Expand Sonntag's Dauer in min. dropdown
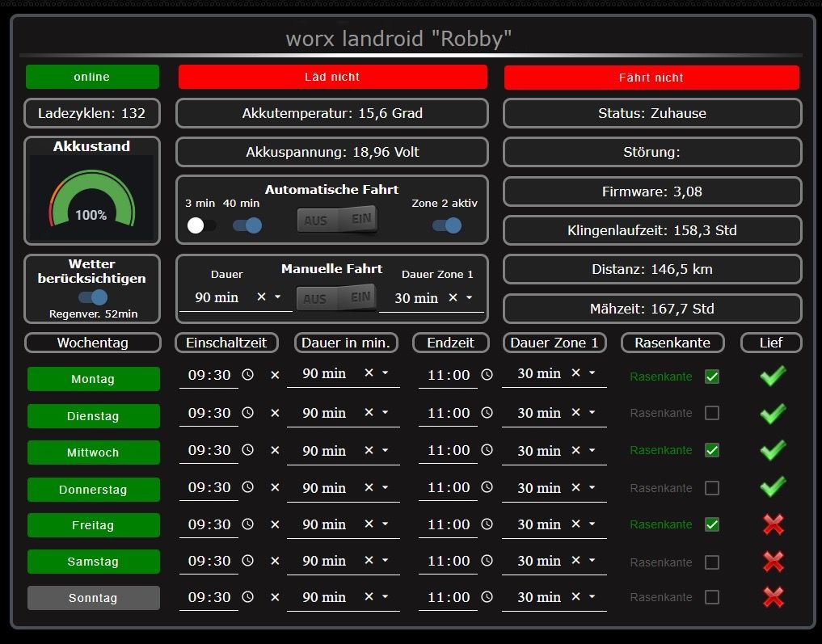The height and width of the screenshot is (644, 822). (x=386, y=596)
